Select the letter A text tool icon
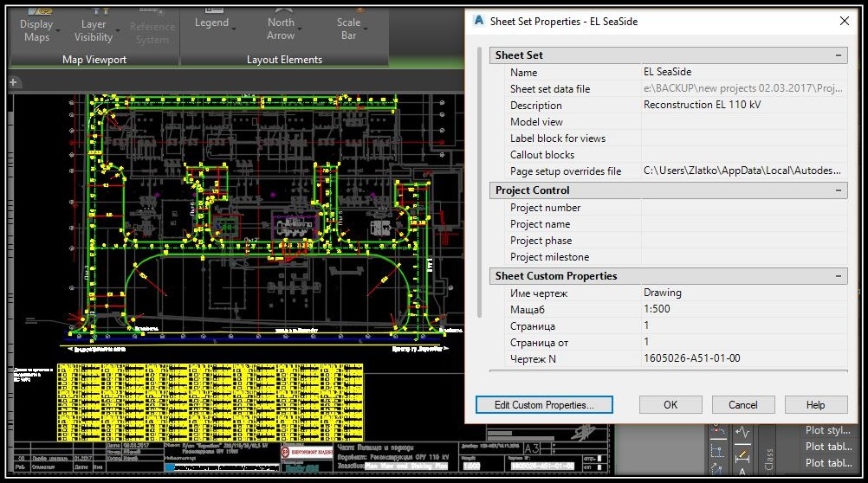Screen dimensions: 868x483 pos(742,472)
